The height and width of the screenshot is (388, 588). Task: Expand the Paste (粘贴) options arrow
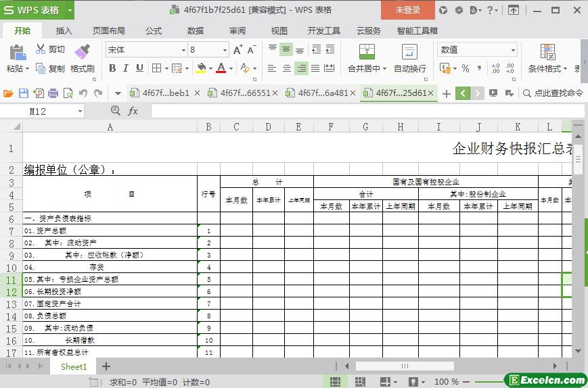[27, 69]
